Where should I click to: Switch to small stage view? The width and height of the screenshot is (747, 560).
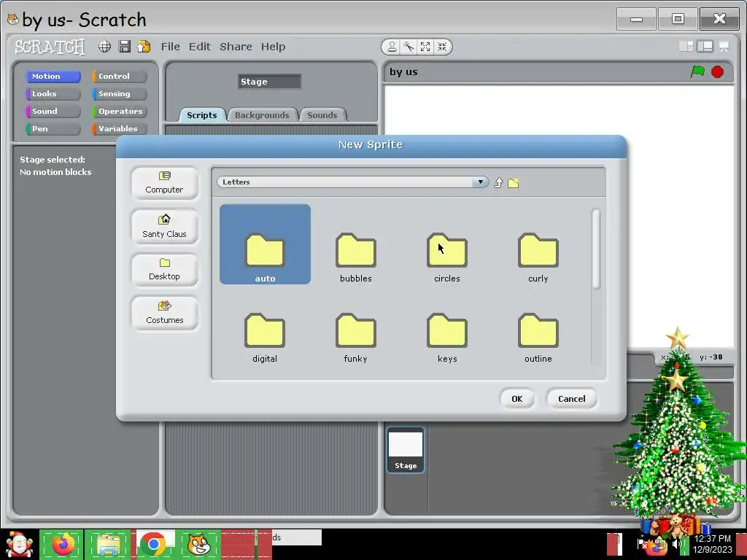[686, 46]
